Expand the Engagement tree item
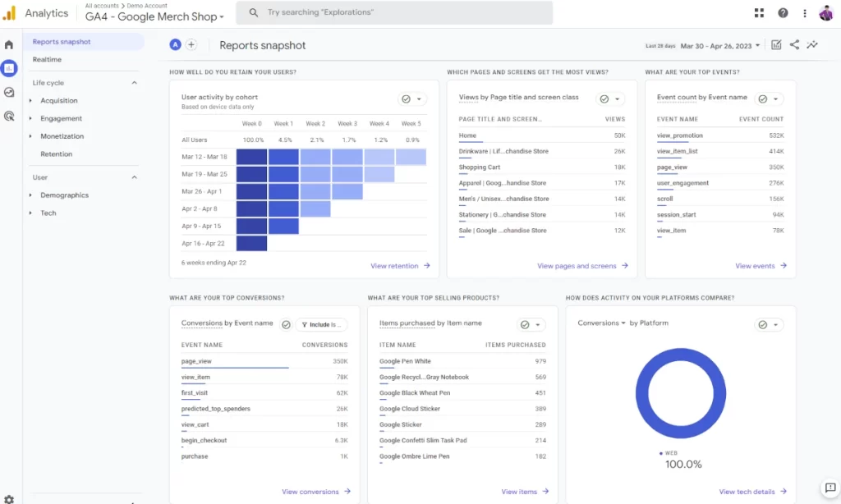The width and height of the screenshot is (841, 504). pos(30,118)
